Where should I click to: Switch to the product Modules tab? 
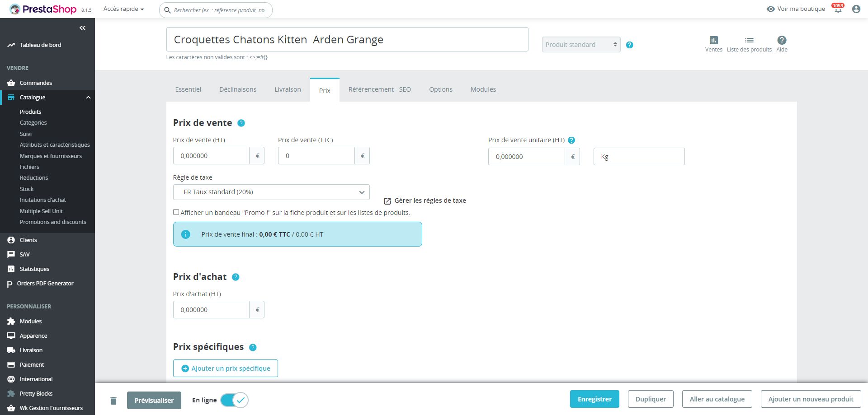(x=483, y=89)
